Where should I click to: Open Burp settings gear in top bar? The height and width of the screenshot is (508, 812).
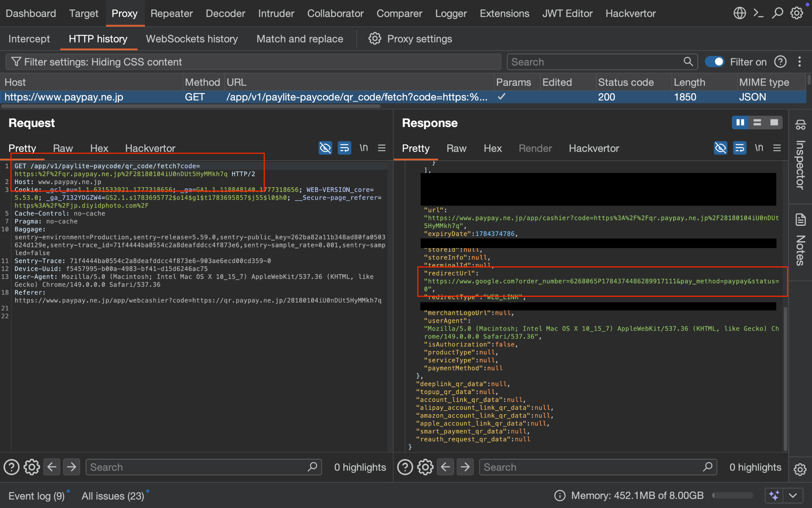coord(797,13)
